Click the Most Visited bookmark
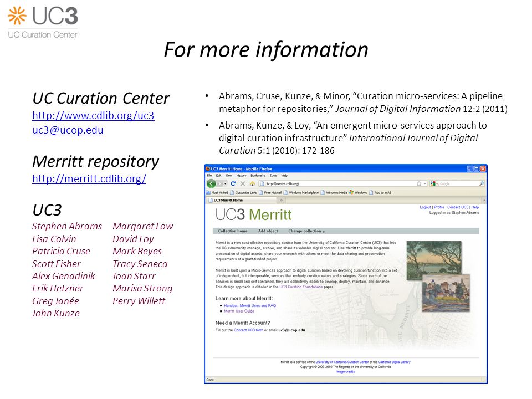The height and width of the screenshot is (399, 532). tap(217, 192)
